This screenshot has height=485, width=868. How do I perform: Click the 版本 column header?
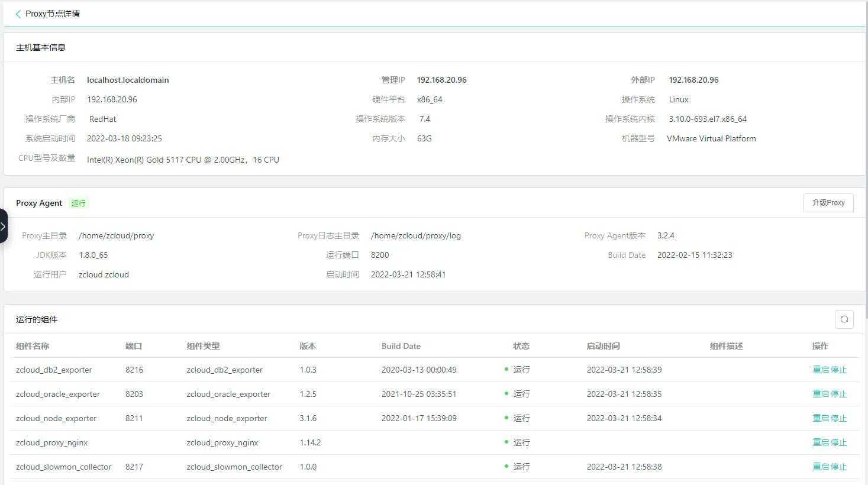(308, 346)
